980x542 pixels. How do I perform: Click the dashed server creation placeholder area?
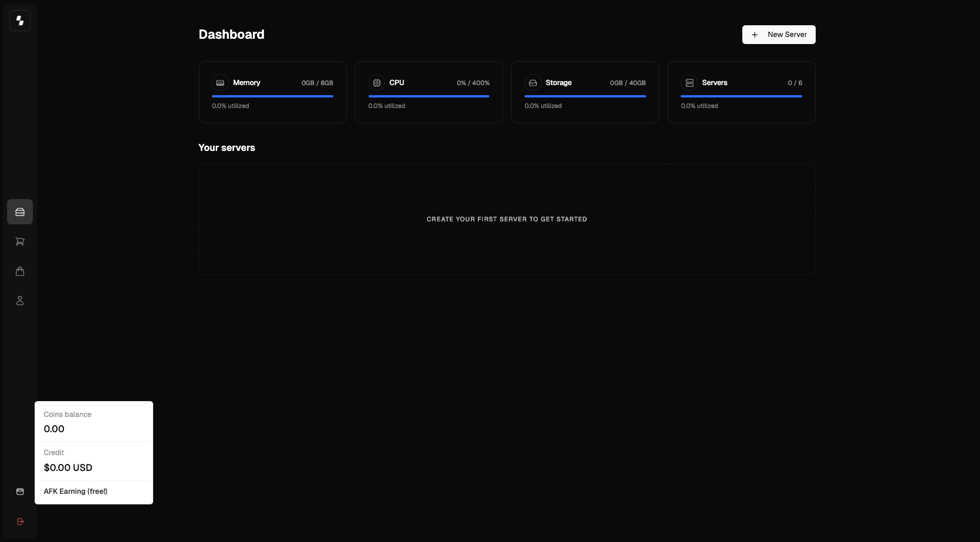pos(506,219)
